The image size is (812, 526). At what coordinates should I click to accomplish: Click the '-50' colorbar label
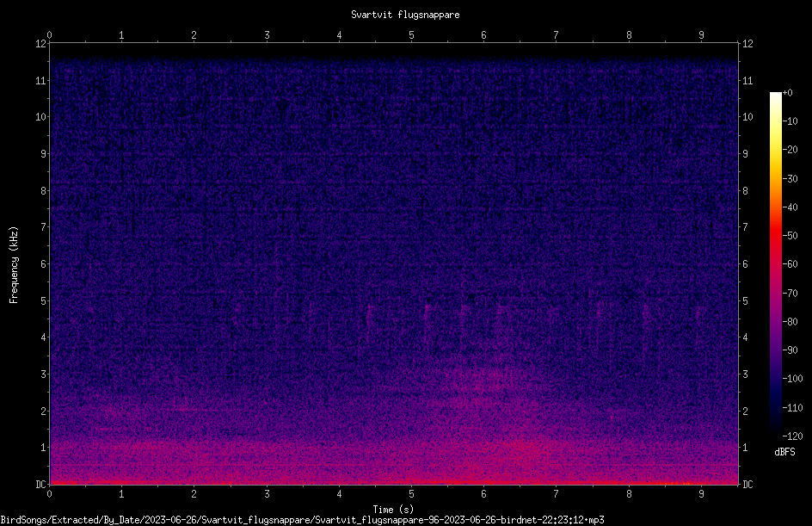(790, 236)
